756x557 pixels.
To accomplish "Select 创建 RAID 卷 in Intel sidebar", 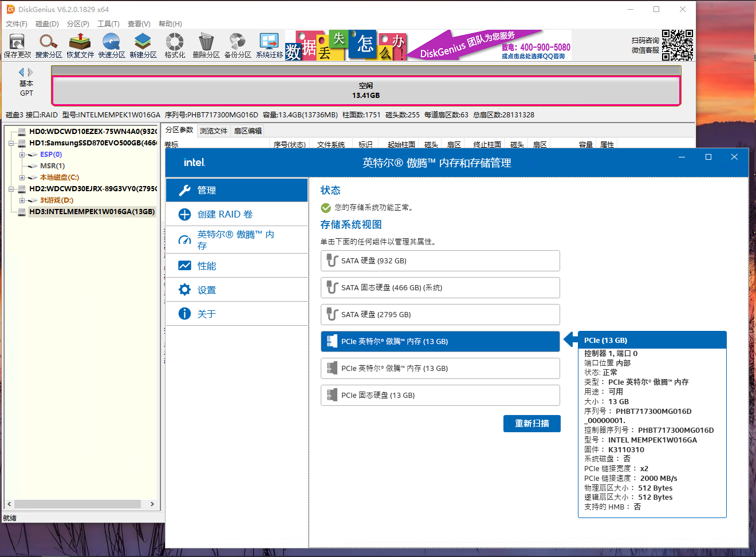I will pos(237,214).
